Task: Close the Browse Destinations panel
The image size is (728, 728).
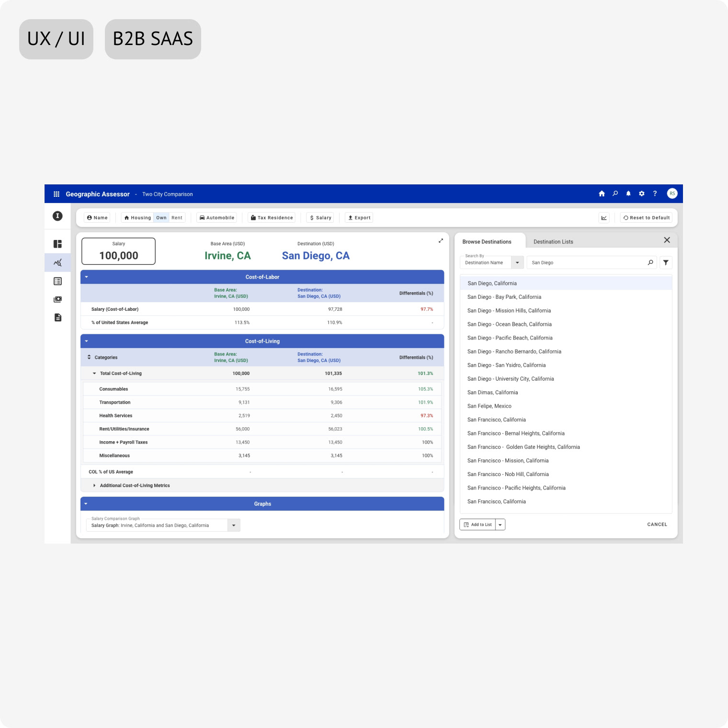Action: pos(667,240)
